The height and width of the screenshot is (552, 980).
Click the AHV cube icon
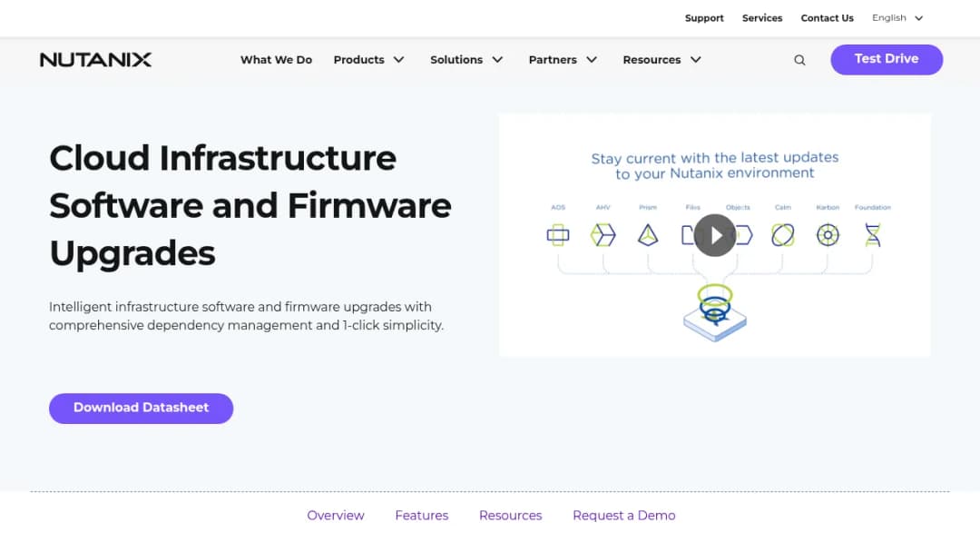[603, 235]
